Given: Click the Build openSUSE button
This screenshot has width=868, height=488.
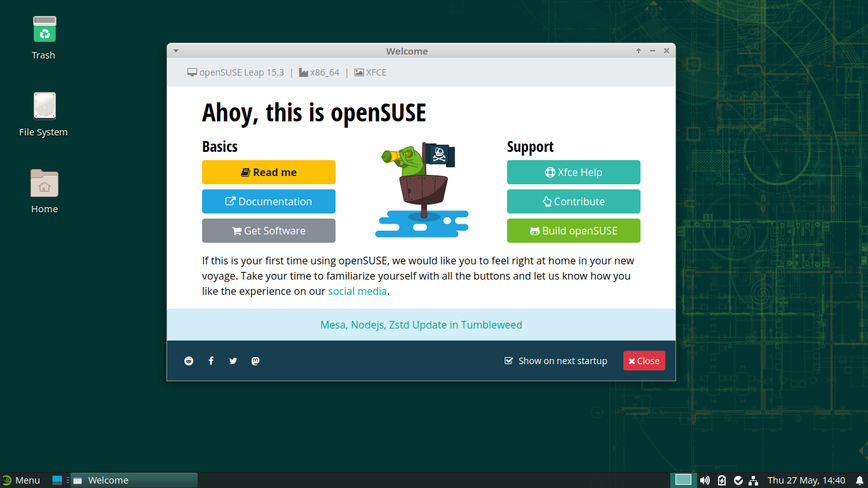Looking at the screenshot, I should tap(574, 231).
